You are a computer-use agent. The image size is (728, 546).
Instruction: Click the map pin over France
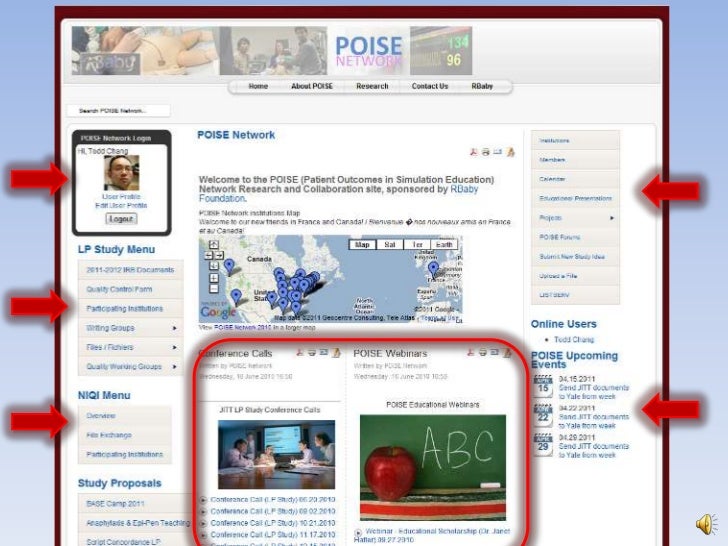[x=433, y=268]
